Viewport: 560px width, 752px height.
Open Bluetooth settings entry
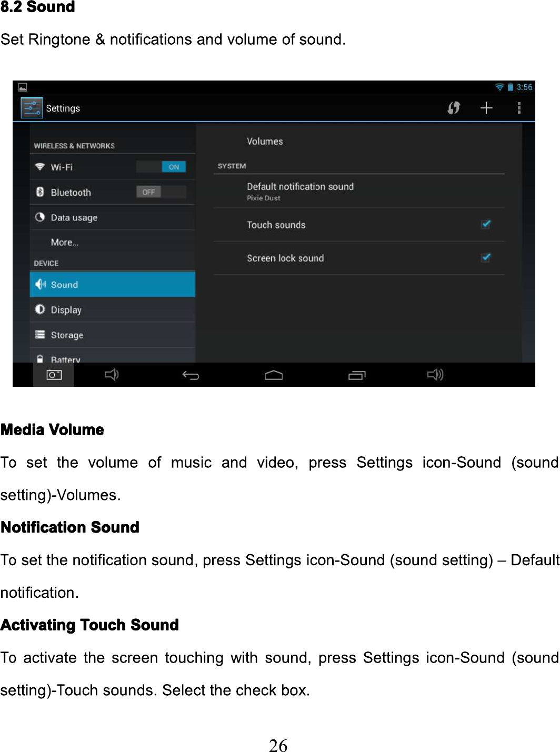pyautogui.click(x=113, y=192)
